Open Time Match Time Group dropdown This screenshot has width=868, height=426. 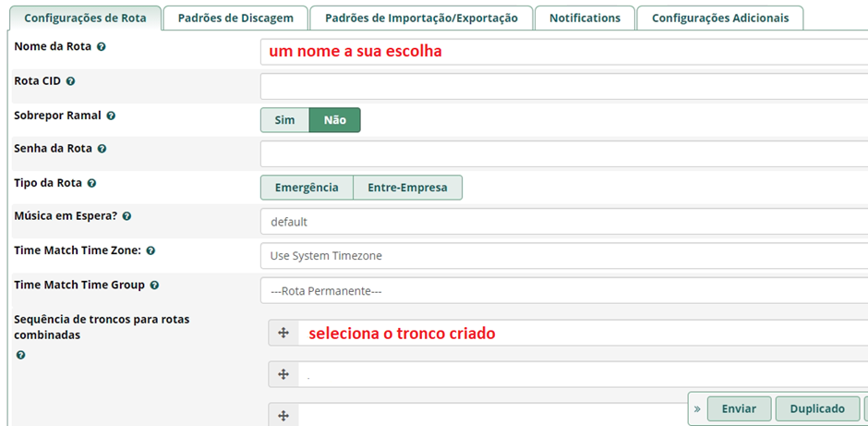pyautogui.click(x=563, y=291)
